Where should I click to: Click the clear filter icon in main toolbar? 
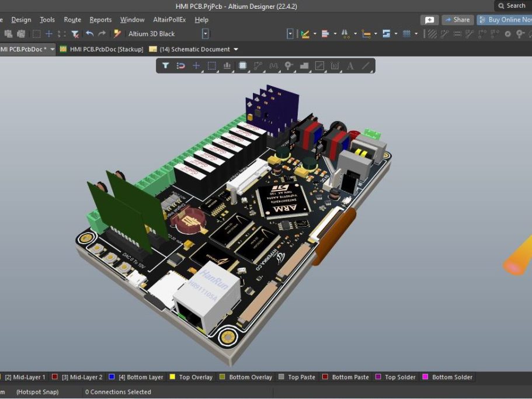[75, 33]
